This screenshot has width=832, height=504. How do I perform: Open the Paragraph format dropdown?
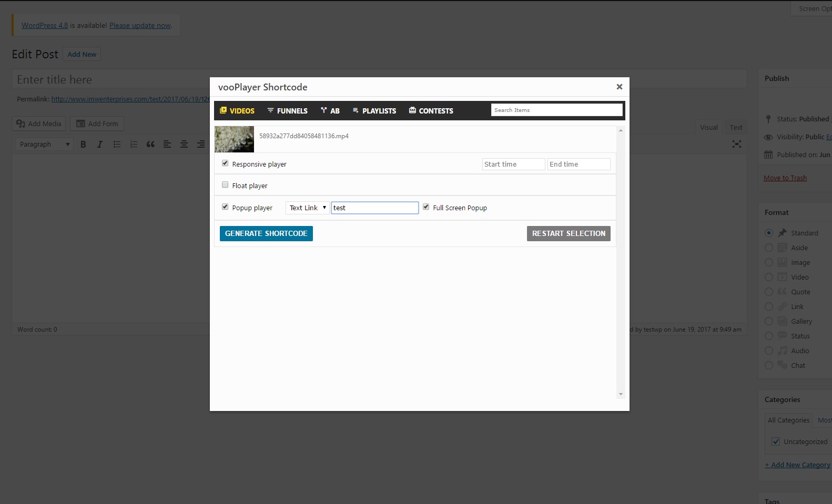pos(44,144)
